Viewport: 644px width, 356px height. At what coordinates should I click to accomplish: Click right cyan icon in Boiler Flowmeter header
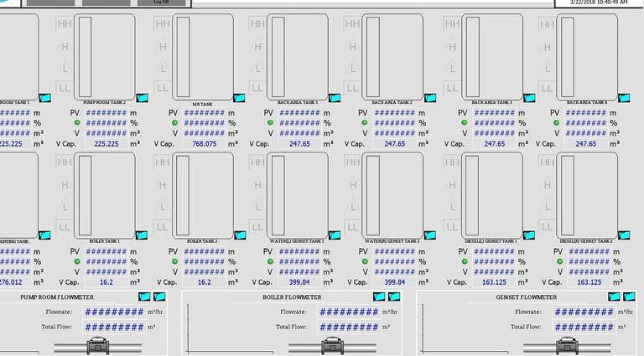tap(394, 297)
